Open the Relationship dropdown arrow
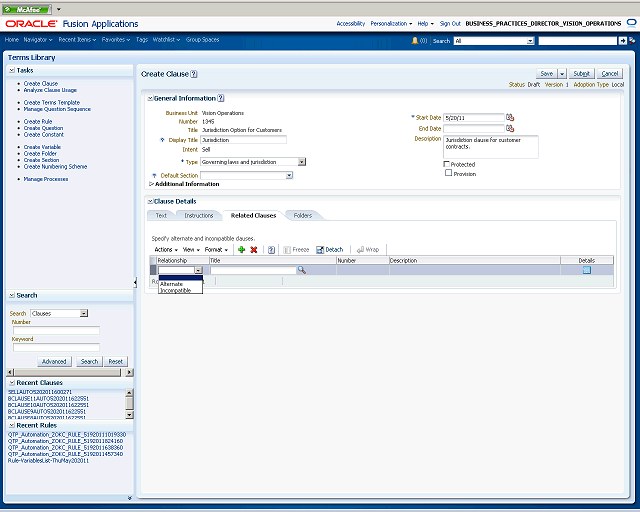This screenshot has height=512, width=640. pos(198,270)
